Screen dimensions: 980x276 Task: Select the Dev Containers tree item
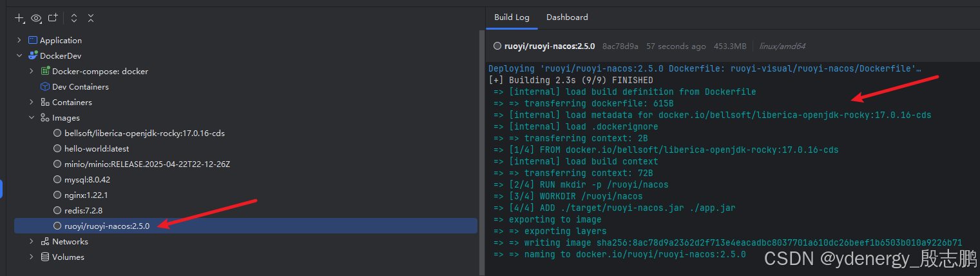[x=81, y=86]
